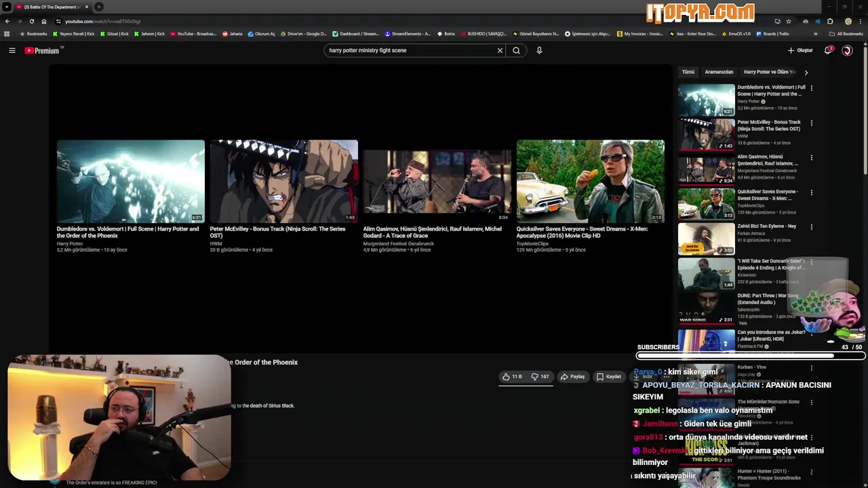Open the Zahid Bizi Tan Eyleme sidebar thumbnail

[x=706, y=239]
